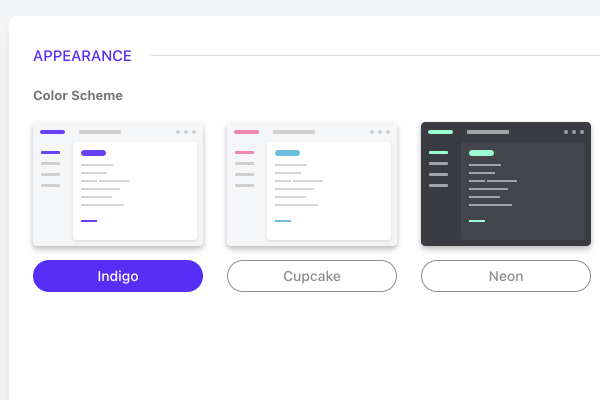Viewport: 600px width, 400px height.
Task: Click the green top bar in Neon preview
Action: pos(440,132)
